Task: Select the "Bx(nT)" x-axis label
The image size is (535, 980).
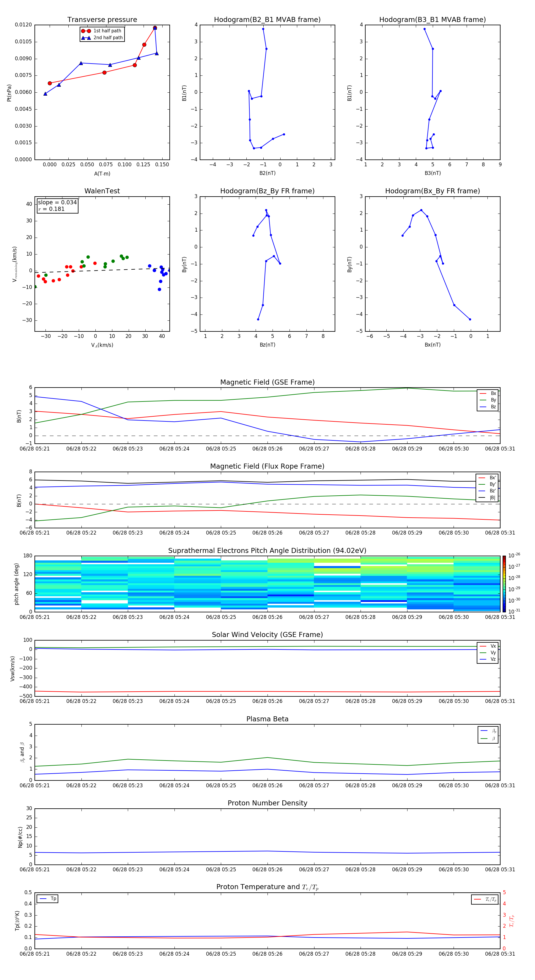Action: [x=432, y=345]
